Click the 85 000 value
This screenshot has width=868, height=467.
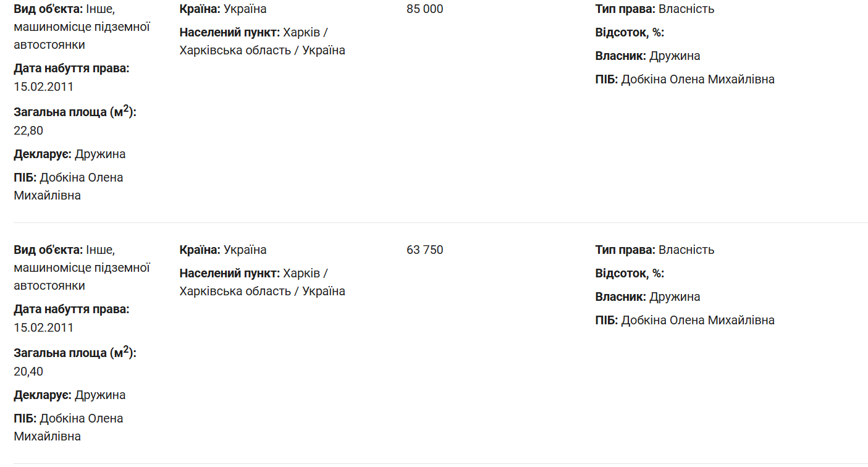pos(424,9)
